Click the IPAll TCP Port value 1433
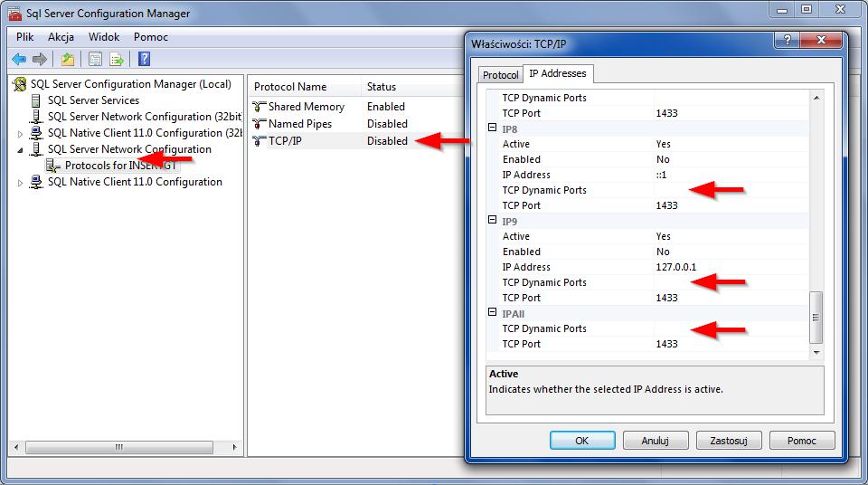This screenshot has height=485, width=868. (x=666, y=344)
